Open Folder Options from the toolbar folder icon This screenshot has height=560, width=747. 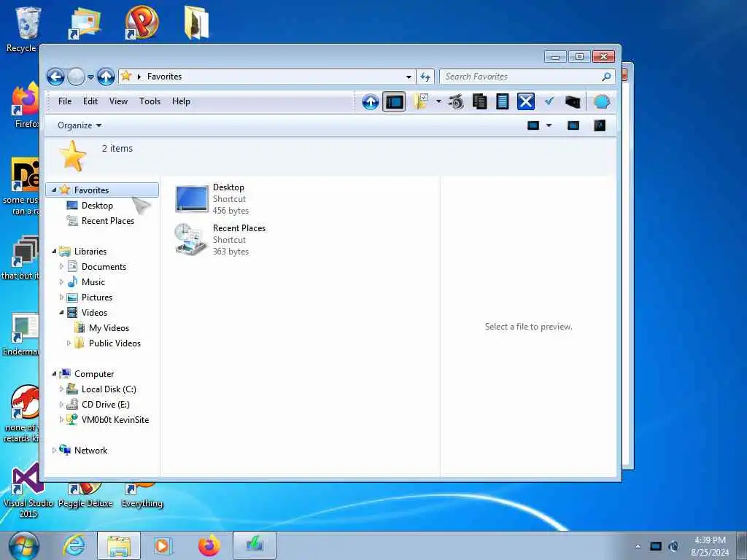click(421, 101)
